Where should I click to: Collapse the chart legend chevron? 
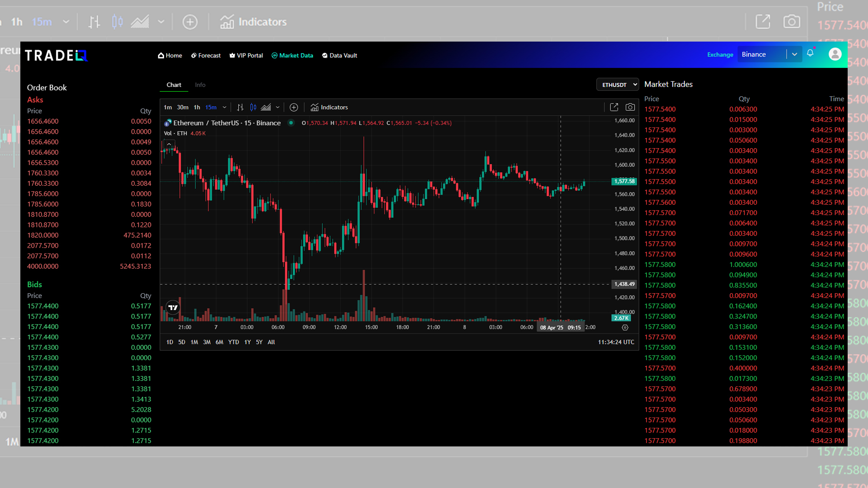tap(169, 144)
